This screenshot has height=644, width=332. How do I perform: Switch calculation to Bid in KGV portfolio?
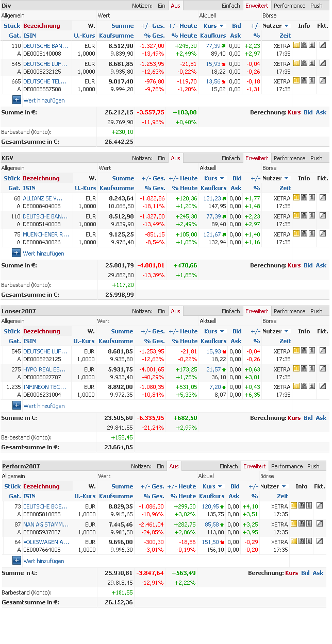[308, 265]
